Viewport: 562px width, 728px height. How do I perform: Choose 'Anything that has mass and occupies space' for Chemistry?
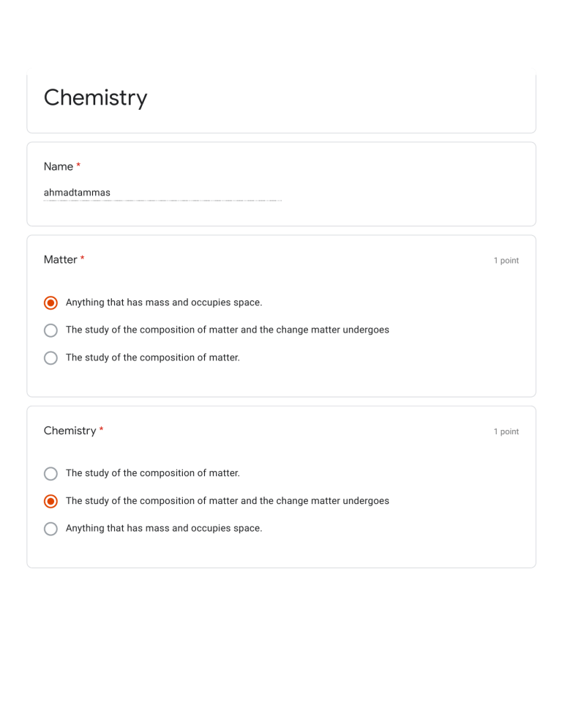(50, 528)
